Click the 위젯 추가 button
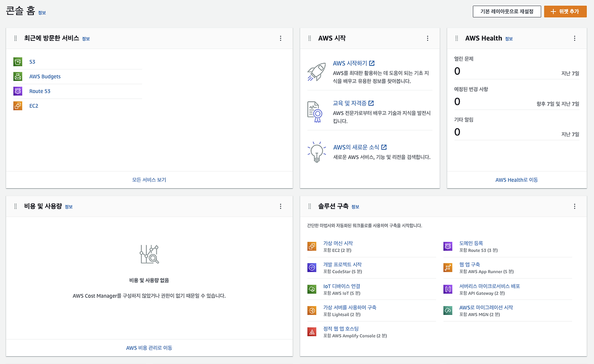The height and width of the screenshot is (364, 594). tap(565, 12)
